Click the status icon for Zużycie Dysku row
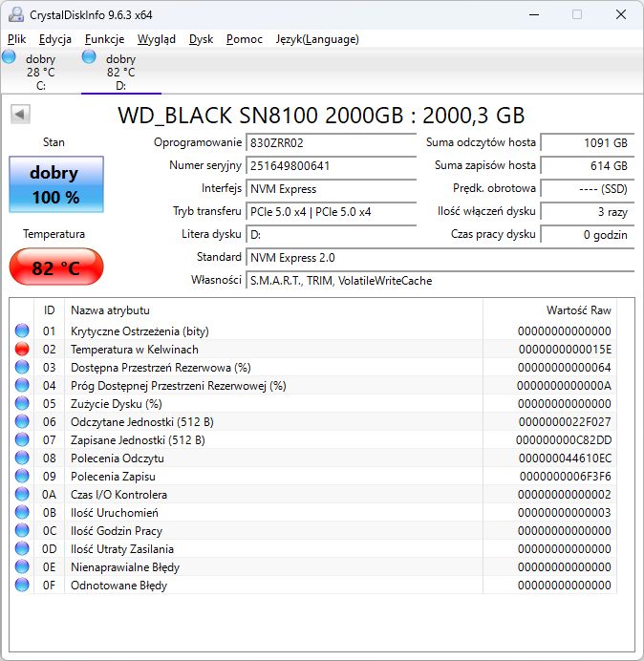This screenshot has height=661, width=644. point(22,403)
